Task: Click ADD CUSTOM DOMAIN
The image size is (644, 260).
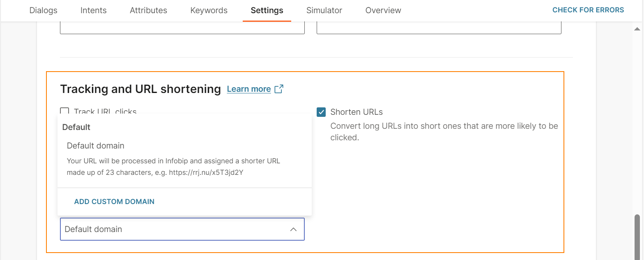Action: [114, 202]
